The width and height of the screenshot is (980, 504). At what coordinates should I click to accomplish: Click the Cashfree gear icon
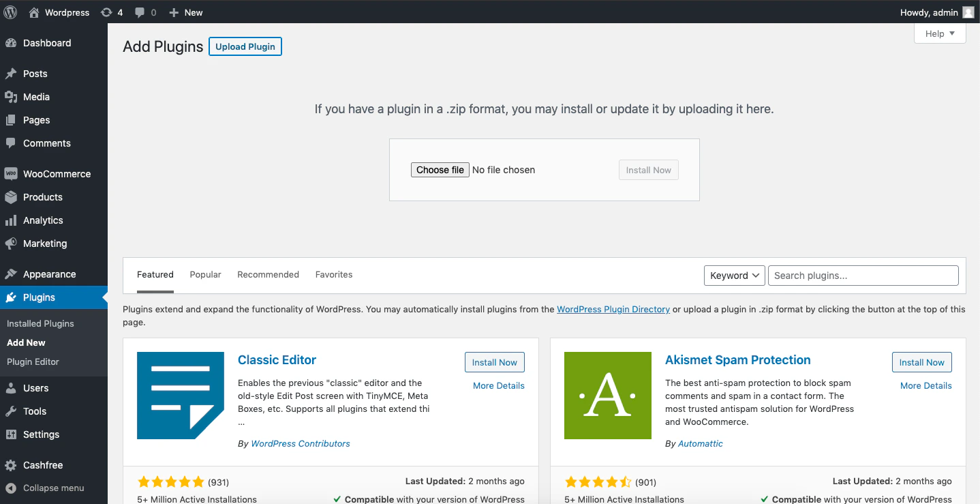10,465
